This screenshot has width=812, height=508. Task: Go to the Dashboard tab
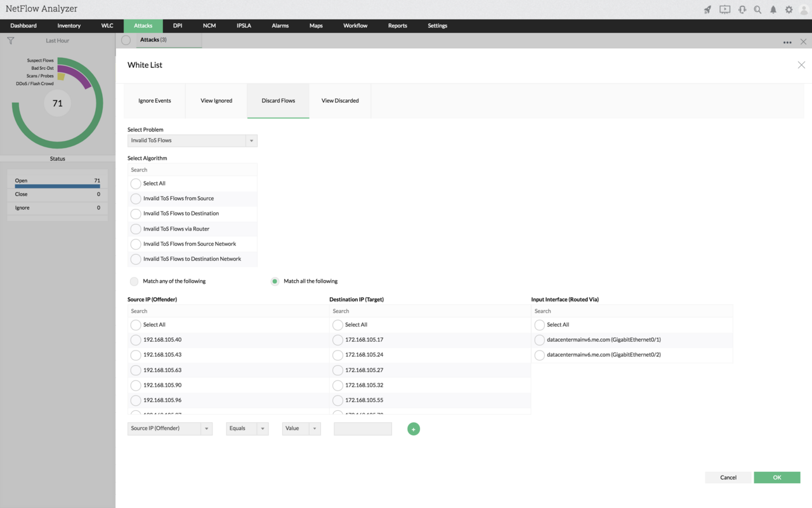[23, 26]
